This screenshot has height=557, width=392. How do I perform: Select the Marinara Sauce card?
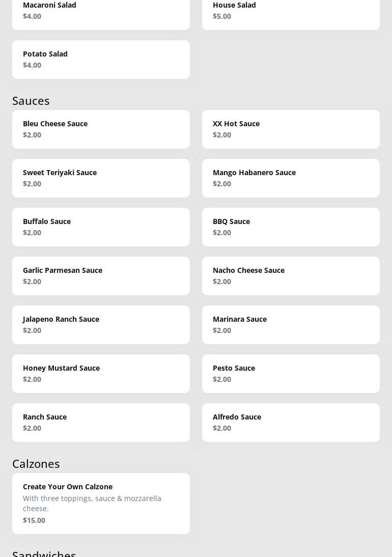coord(291,325)
